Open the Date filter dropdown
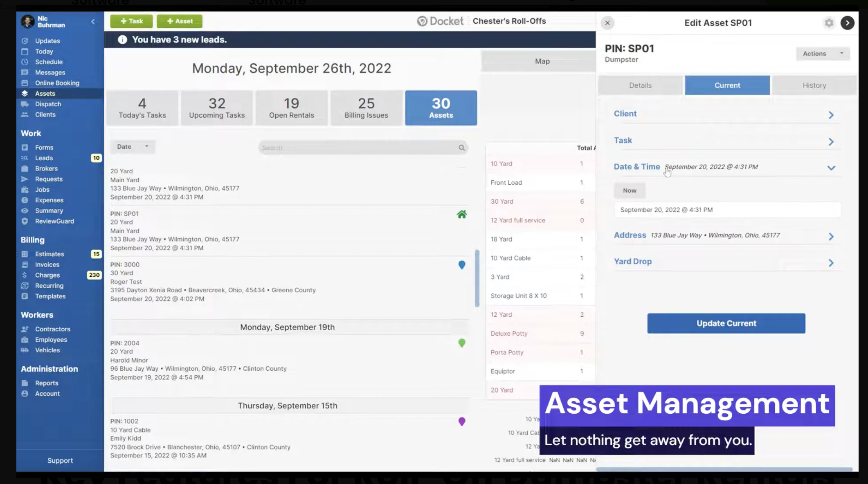868x484 pixels. coord(132,146)
